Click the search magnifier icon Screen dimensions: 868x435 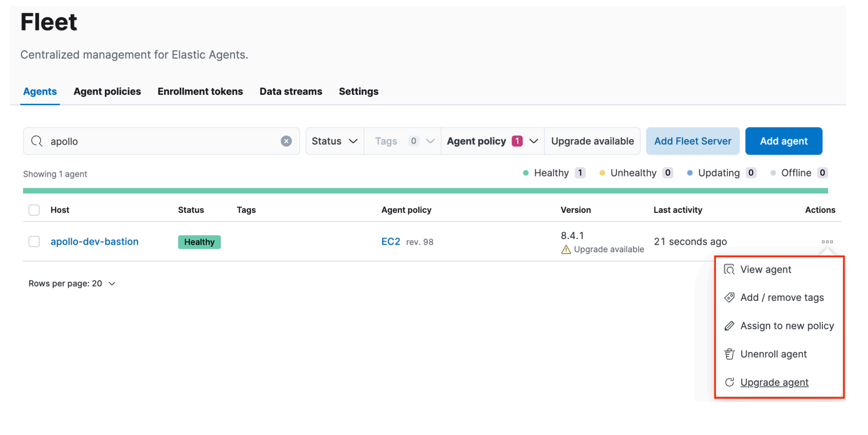point(37,141)
